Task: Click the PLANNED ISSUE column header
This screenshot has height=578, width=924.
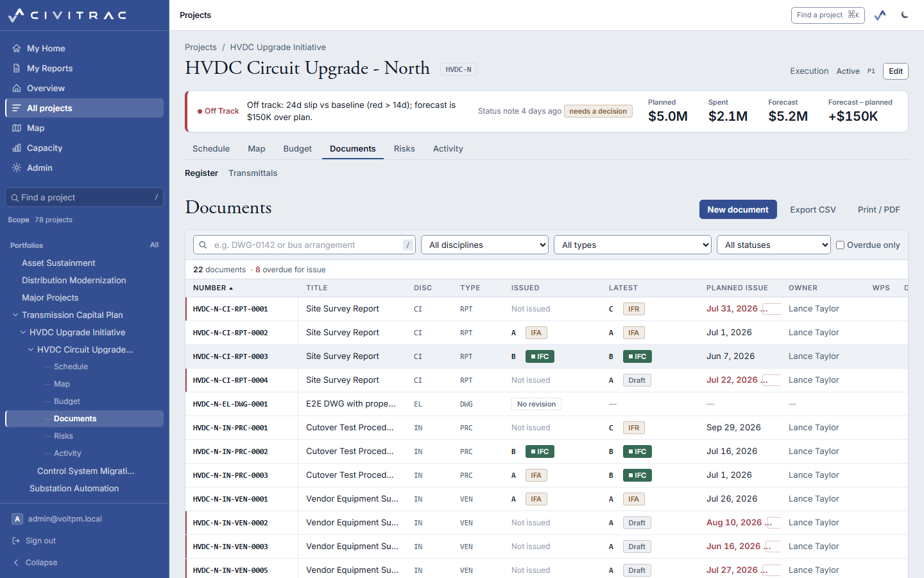Action: pyautogui.click(x=737, y=288)
